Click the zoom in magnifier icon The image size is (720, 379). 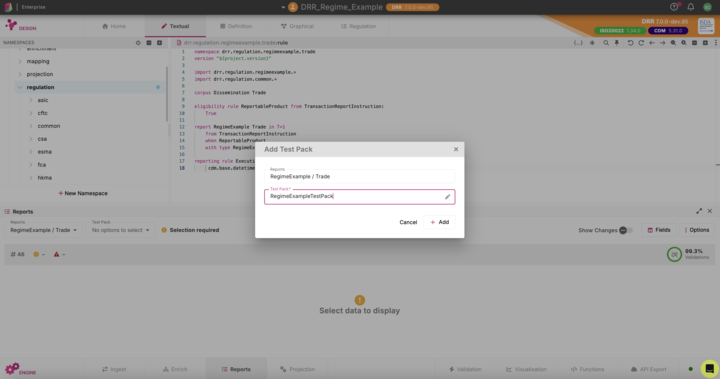pos(684,43)
